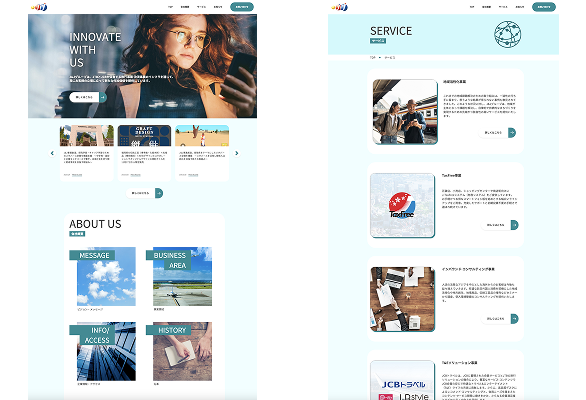Viewport: 586px width, 400px height.
Task: Show previous news card with left carousel arrow
Action: click(52, 153)
